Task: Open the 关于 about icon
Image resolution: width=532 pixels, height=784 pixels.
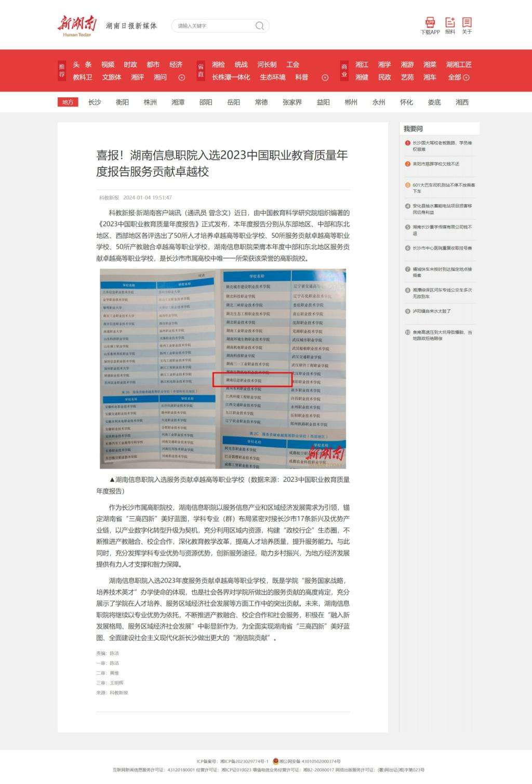Action: click(467, 23)
